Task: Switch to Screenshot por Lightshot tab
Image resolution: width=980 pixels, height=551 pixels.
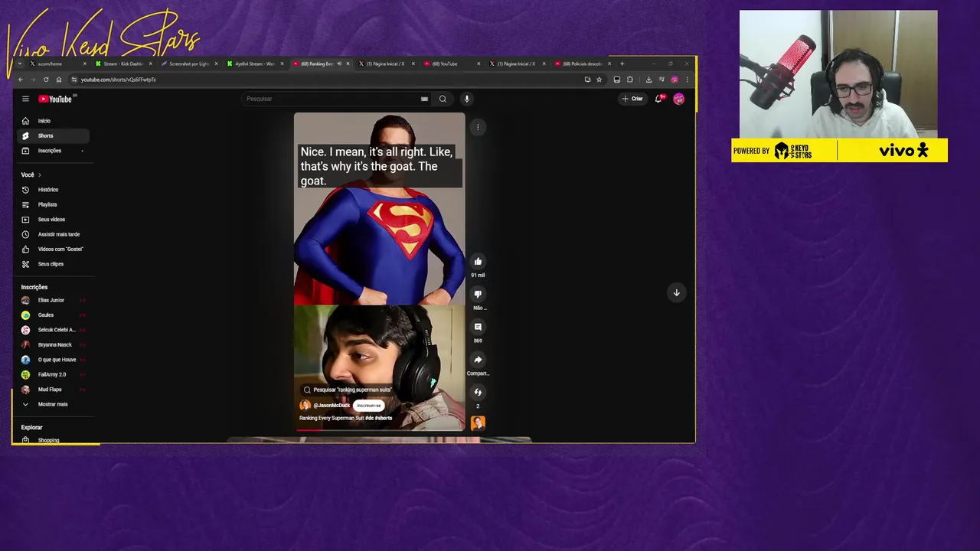Action: [x=188, y=64]
